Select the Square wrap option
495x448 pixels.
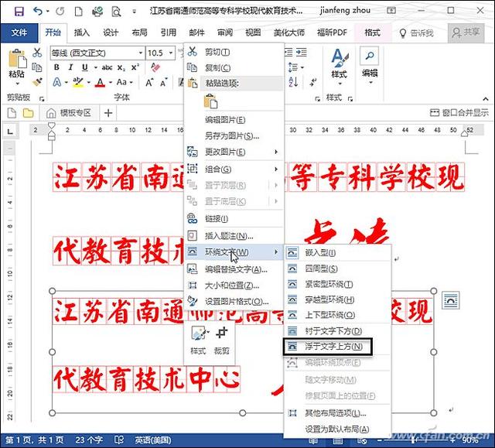click(337, 268)
